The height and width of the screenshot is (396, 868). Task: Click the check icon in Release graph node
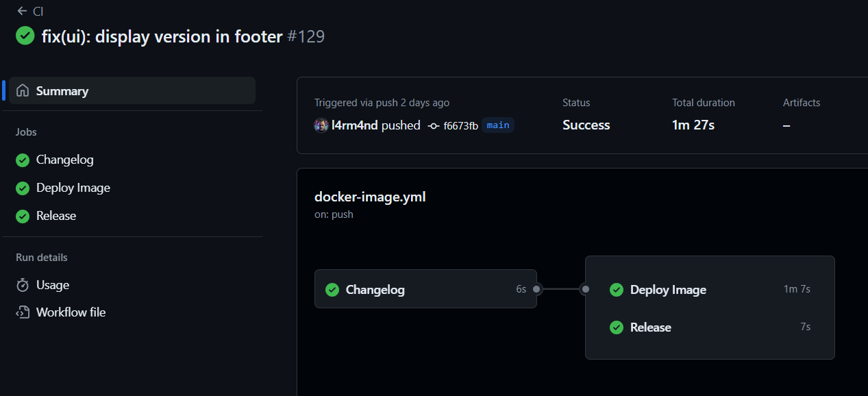pos(616,327)
